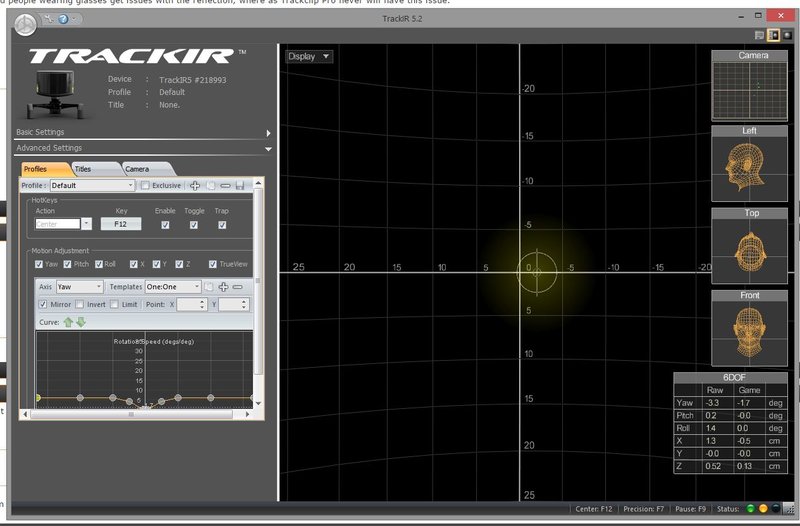This screenshot has width=800, height=526.
Task: Copy the curve template icon
Action: tap(209, 287)
